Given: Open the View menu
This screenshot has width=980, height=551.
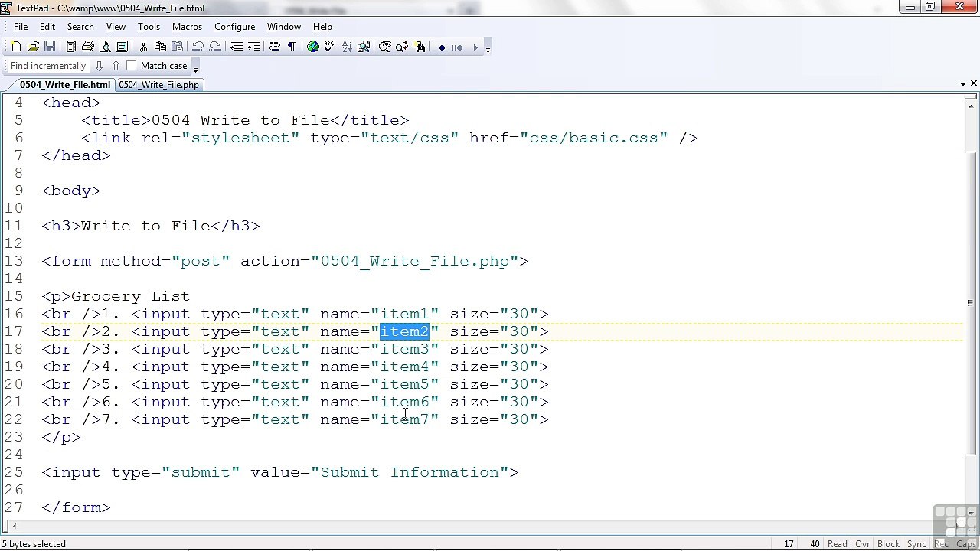Looking at the screenshot, I should coord(116,27).
